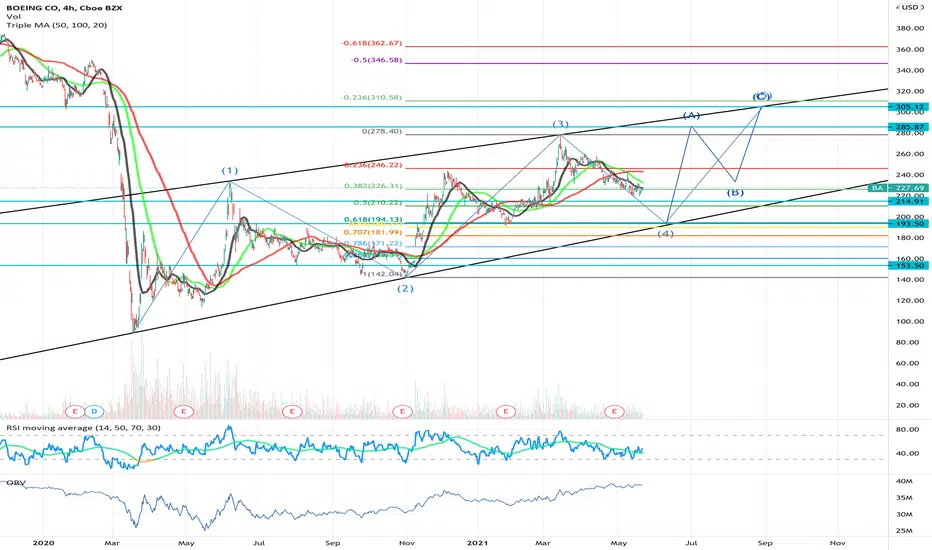
Task: Select the Vol indicator legend
Action: [x=12, y=17]
